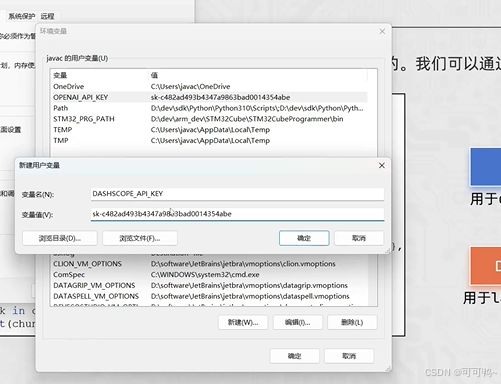Click cmd.exe value of ComSpec

coord(205,275)
